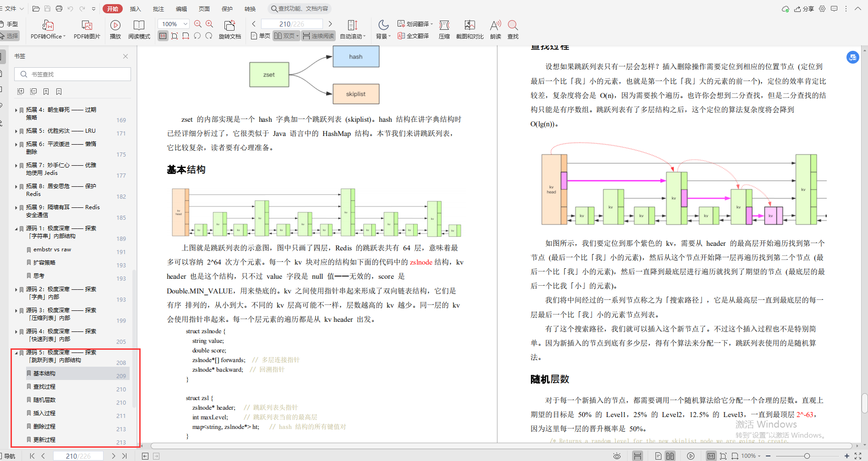The height and width of the screenshot is (461, 868).
Task: Go to previous page arrow in ribbon
Action: (254, 24)
